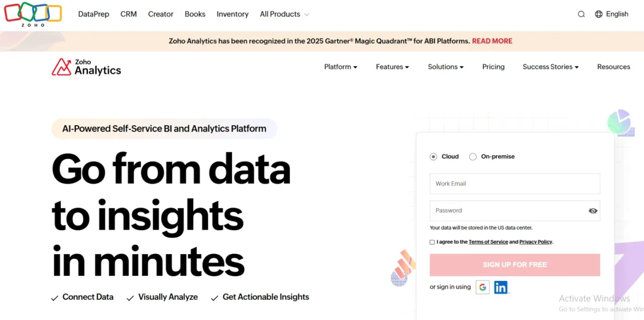The height and width of the screenshot is (320, 644).
Task: Select the On-premise radio button
Action: [x=473, y=157]
